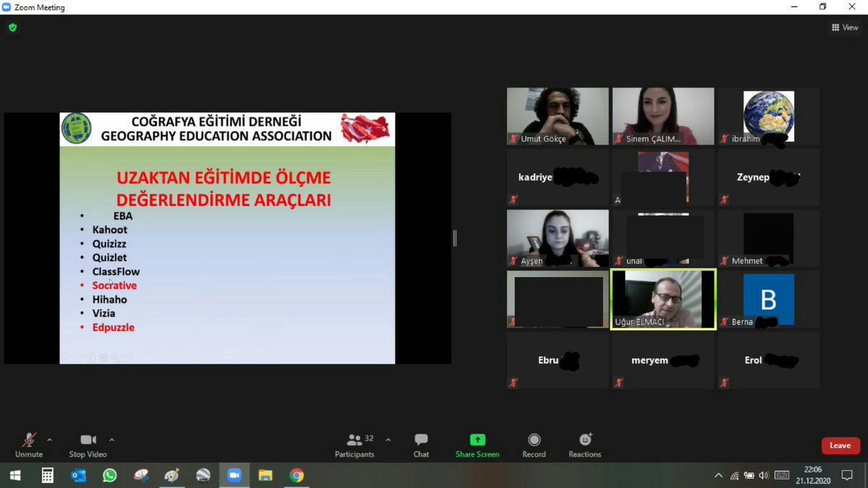Show the green encryption shield info
This screenshot has height=488, width=868.
[12, 27]
